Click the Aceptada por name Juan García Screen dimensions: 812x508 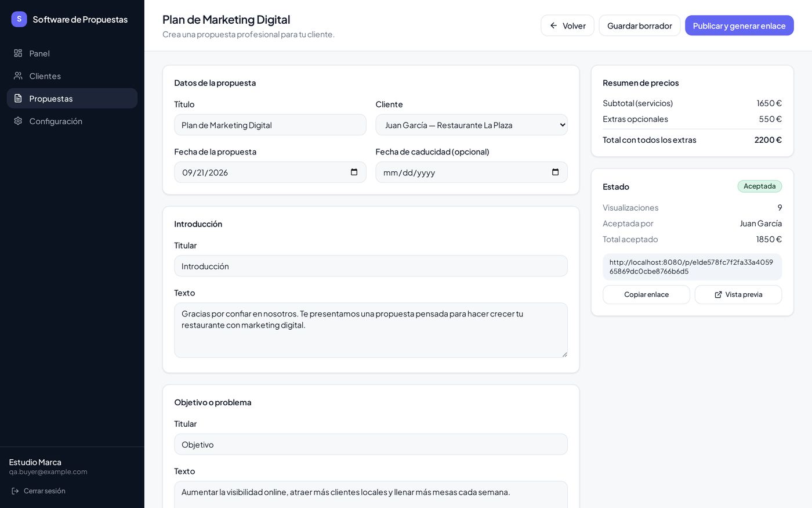coord(760,224)
